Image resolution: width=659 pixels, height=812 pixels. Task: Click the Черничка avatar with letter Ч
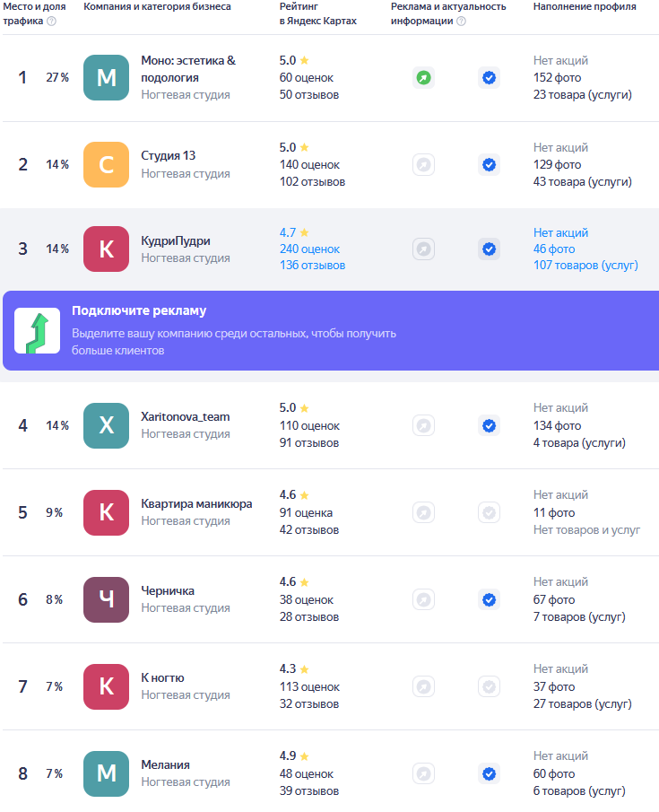(106, 599)
